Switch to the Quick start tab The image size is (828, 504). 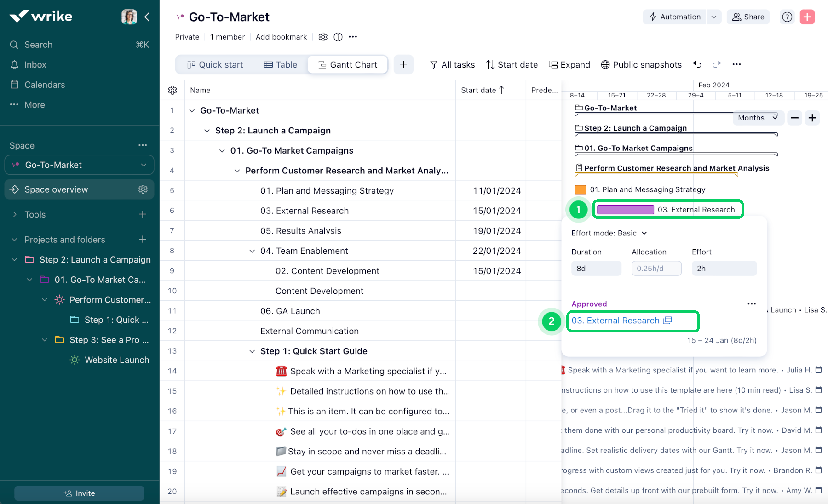(x=215, y=65)
